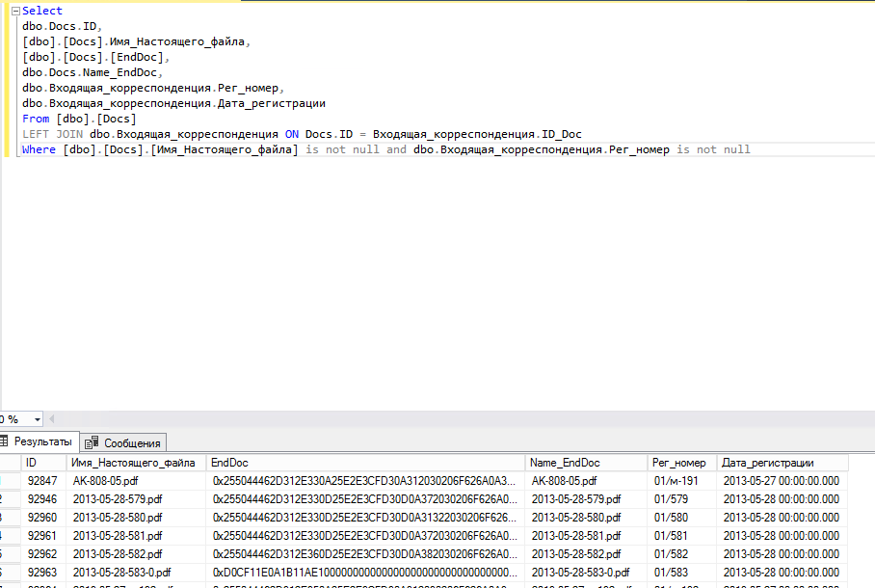Click the Name_EndDoc column header
This screenshot has height=588, width=875.
pyautogui.click(x=586, y=463)
